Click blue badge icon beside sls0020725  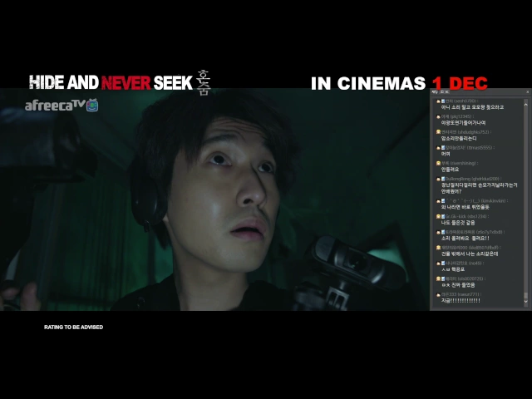point(443,279)
